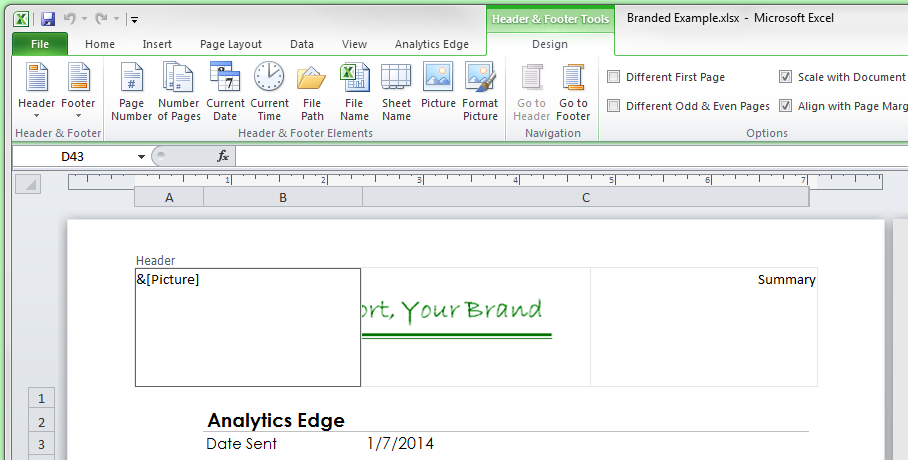Toggle Scale with Document checkbox
908x460 pixels.
tap(786, 77)
